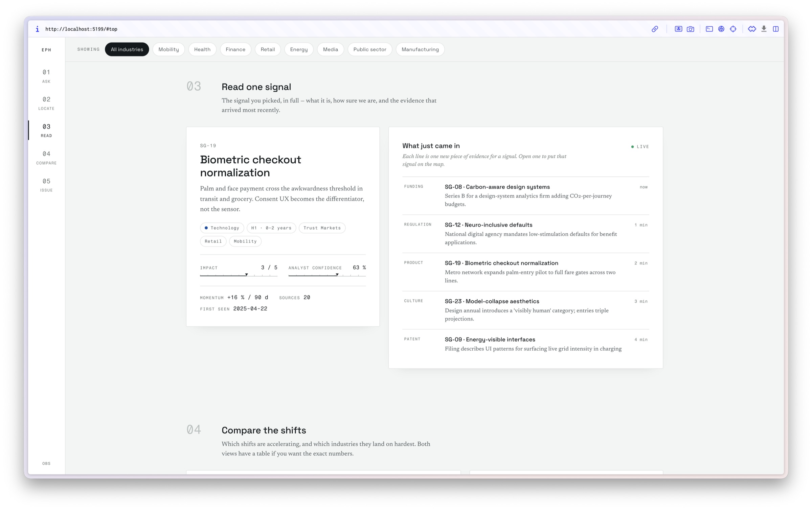812x510 pixels.
Task: Select the All industries filter
Action: pyautogui.click(x=127, y=49)
